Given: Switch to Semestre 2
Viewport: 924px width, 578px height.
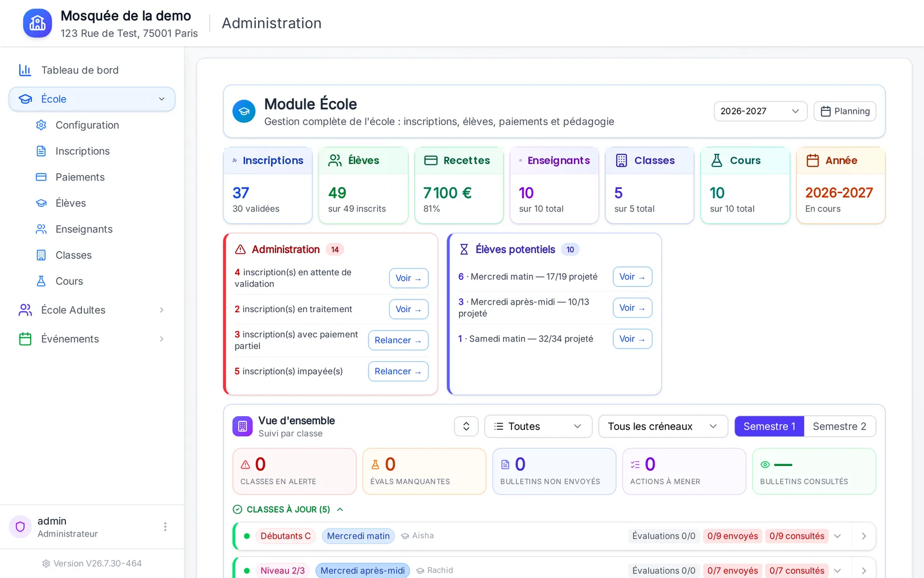Looking at the screenshot, I should [x=839, y=427].
